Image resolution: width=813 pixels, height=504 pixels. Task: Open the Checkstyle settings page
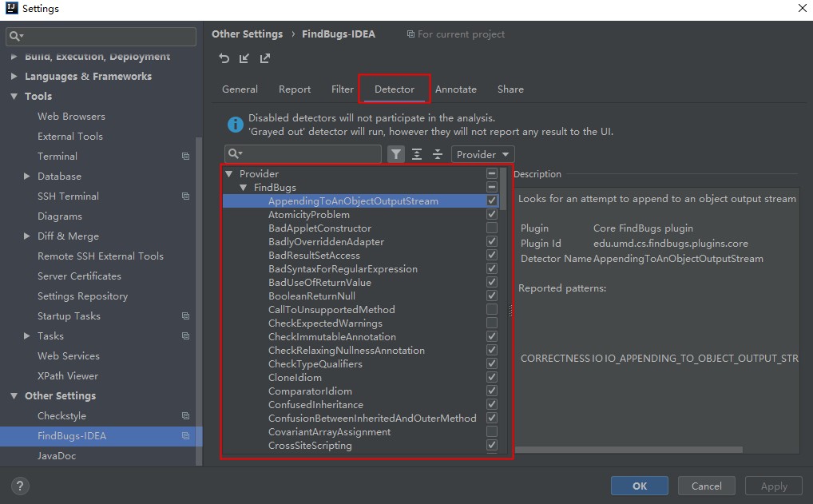tap(61, 416)
